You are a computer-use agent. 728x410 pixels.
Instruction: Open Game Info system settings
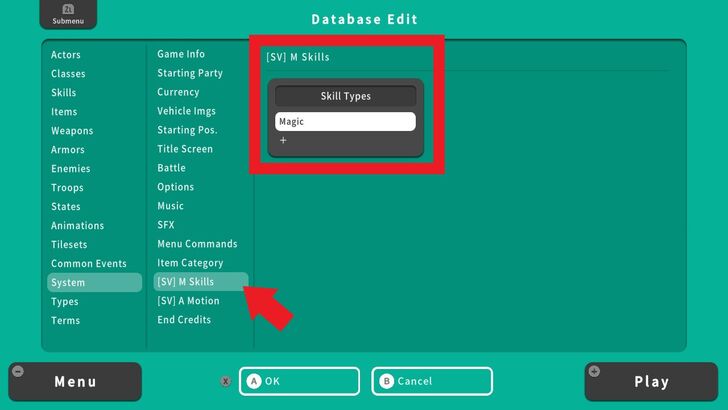point(181,54)
